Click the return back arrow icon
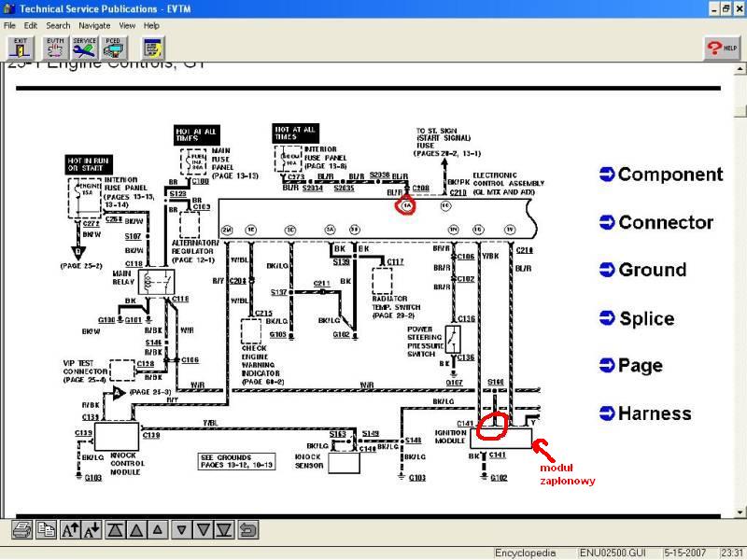The width and height of the screenshot is (747, 560). pos(248,529)
